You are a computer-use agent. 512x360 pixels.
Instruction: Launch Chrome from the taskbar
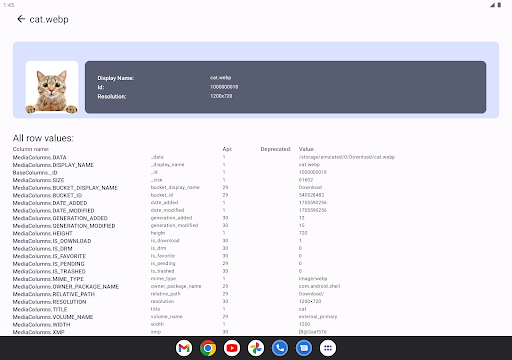[208, 348]
